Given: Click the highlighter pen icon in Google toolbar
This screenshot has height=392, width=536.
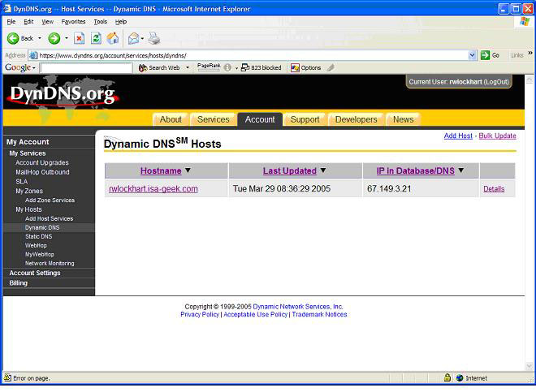Looking at the screenshot, I should 331,67.
